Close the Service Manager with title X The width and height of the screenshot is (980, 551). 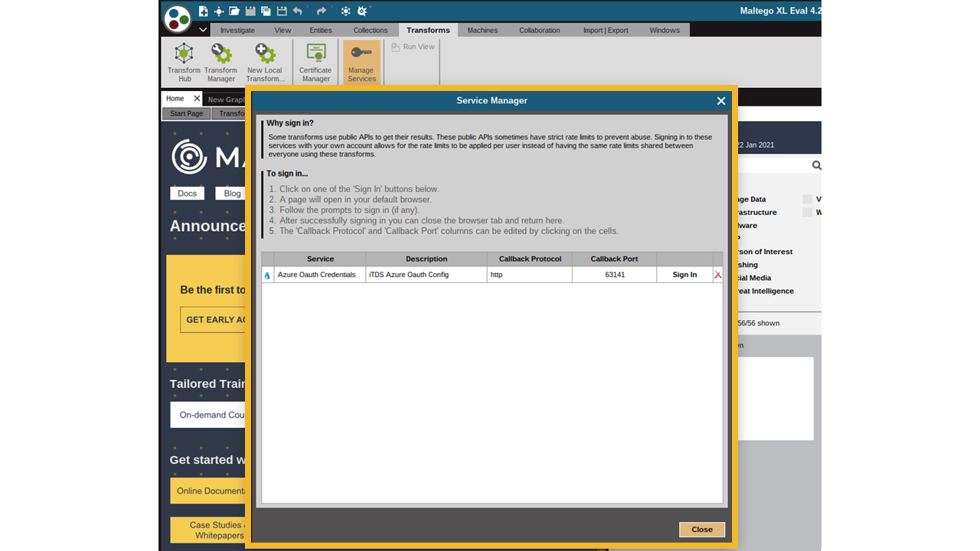(x=720, y=101)
